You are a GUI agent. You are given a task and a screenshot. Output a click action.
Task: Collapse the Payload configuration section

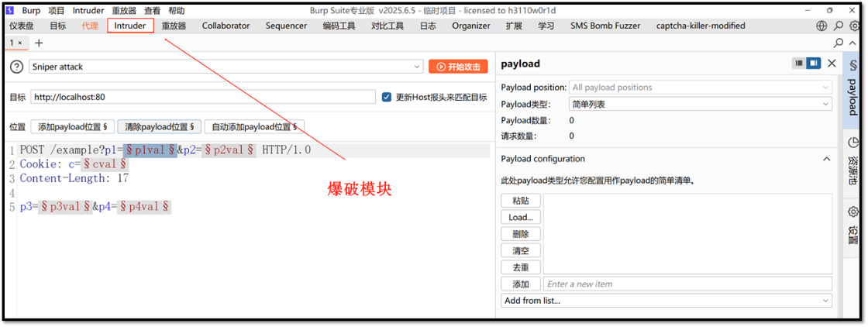click(826, 159)
